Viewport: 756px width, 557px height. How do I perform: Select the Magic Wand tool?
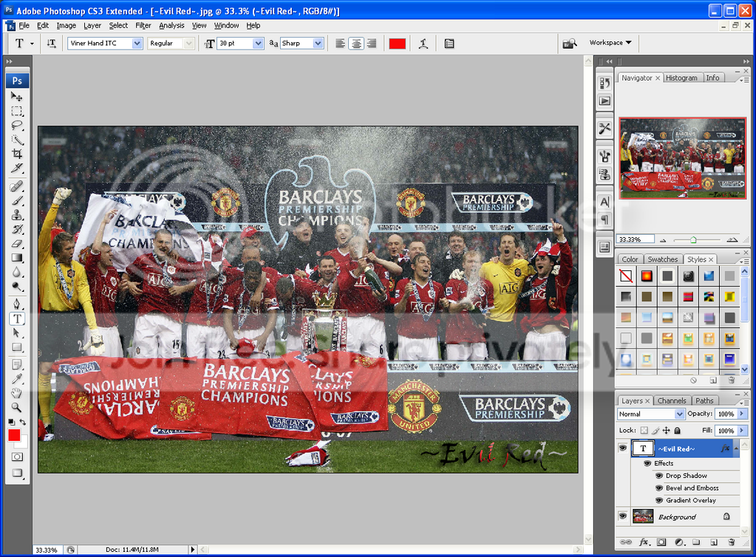click(x=17, y=140)
